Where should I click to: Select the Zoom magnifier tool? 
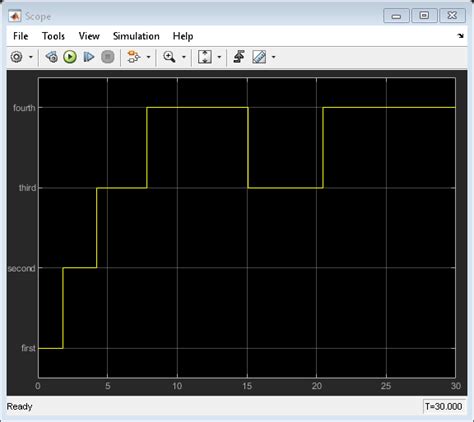(x=169, y=57)
